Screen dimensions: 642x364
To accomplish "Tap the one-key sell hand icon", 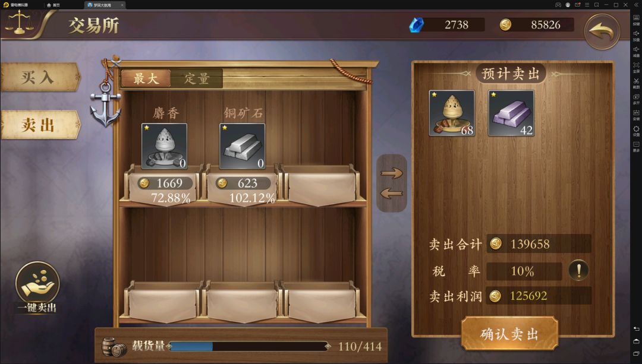I will (37, 283).
